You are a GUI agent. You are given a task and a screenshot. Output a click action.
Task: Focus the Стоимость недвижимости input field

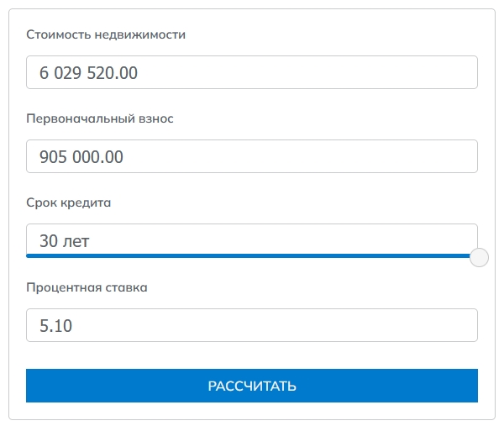(252, 72)
